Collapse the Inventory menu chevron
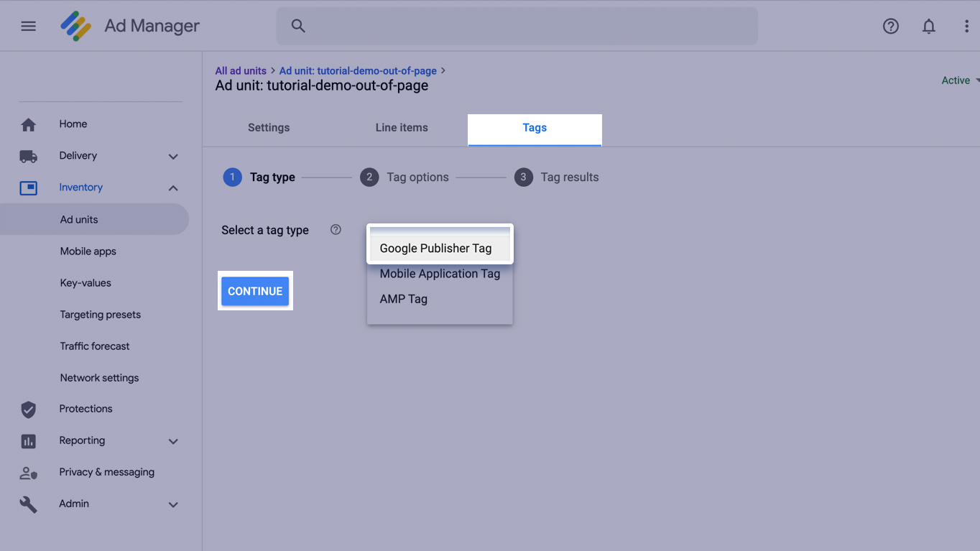The height and width of the screenshot is (551, 980). pyautogui.click(x=173, y=187)
